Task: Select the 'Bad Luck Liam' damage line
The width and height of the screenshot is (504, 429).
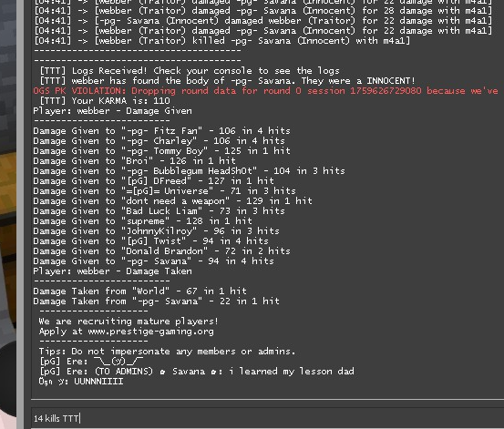Action: point(159,210)
